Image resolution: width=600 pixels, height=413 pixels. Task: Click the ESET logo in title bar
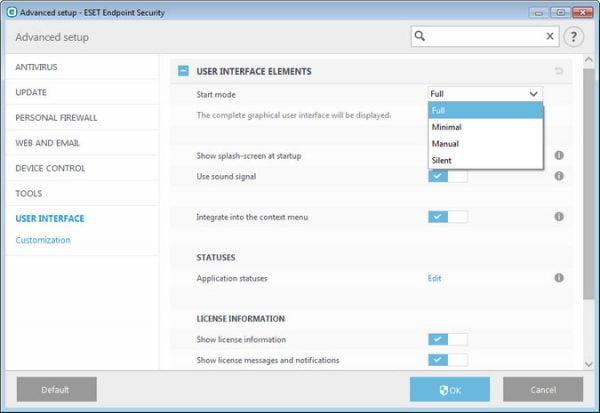click(11, 12)
